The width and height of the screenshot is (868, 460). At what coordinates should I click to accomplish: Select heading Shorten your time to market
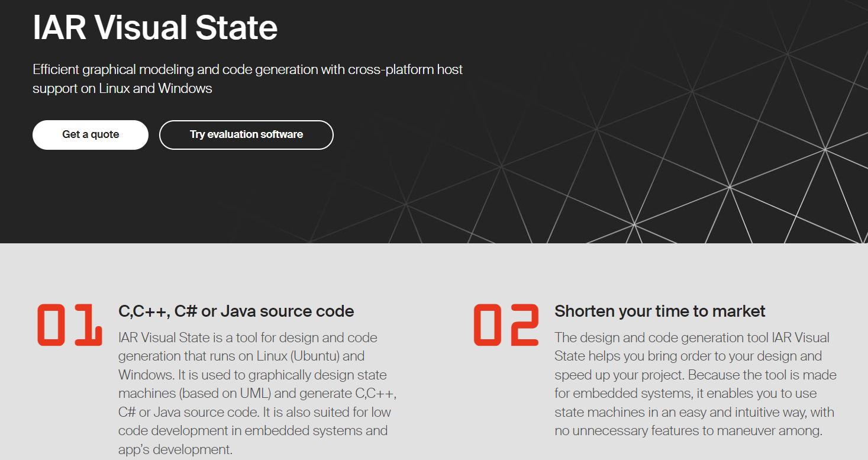[660, 311]
